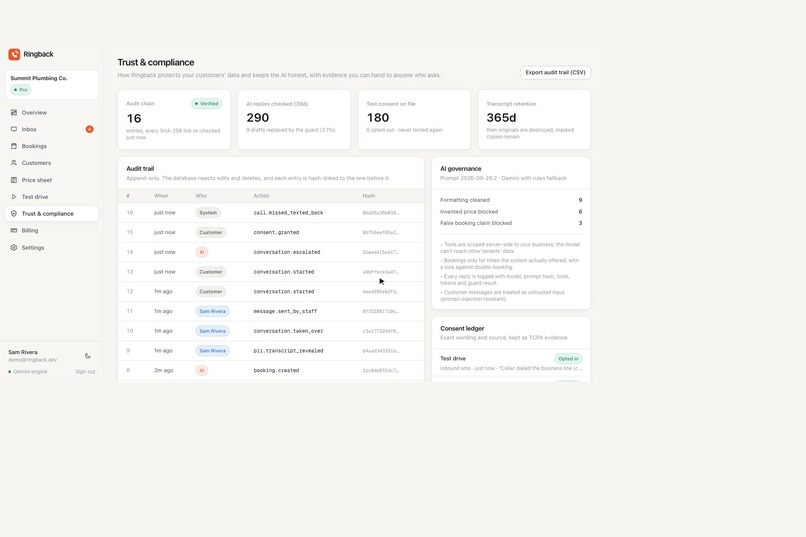Click the Ringback phone logo icon
Screen dimensions: 806x537
[x=14, y=54]
